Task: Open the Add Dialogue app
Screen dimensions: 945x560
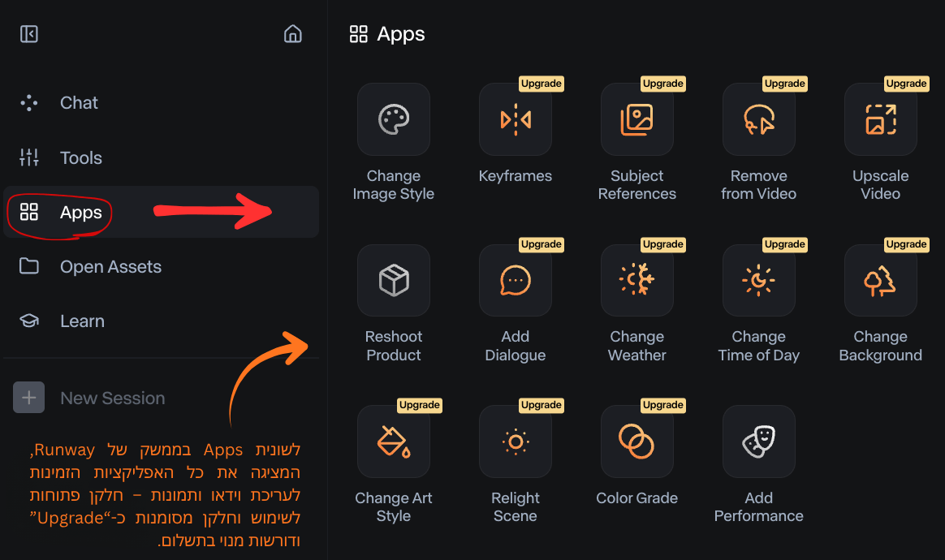Action: (516, 281)
